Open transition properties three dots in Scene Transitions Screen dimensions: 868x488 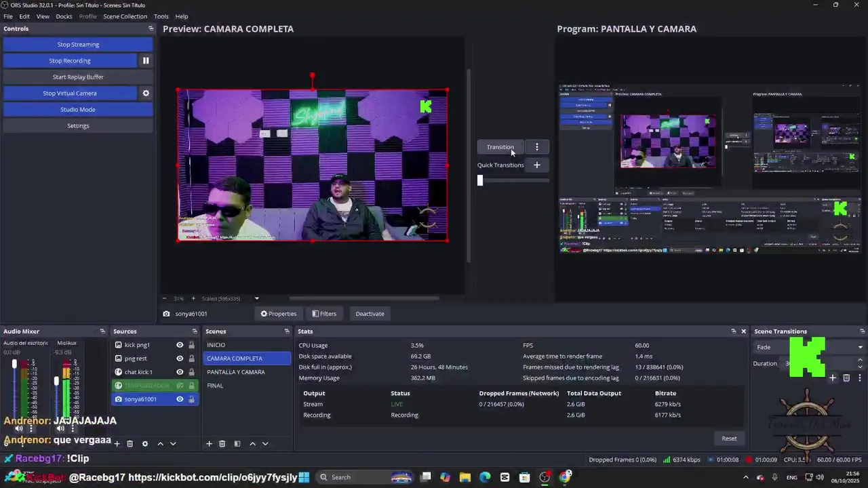(x=859, y=378)
